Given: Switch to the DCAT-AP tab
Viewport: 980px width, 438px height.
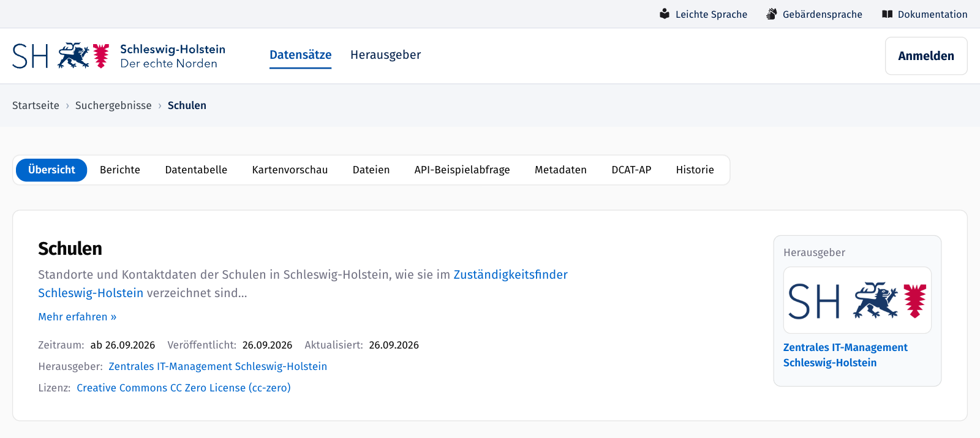Looking at the screenshot, I should click(x=631, y=170).
